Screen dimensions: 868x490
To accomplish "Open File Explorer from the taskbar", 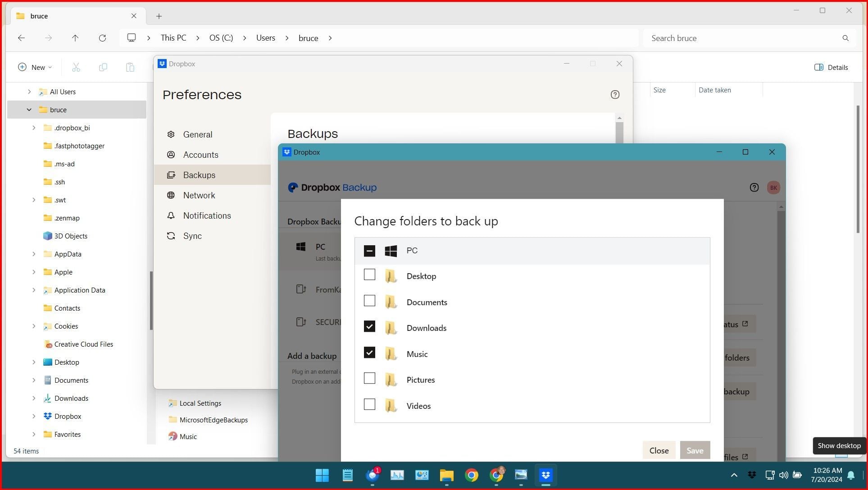I will click(446, 475).
